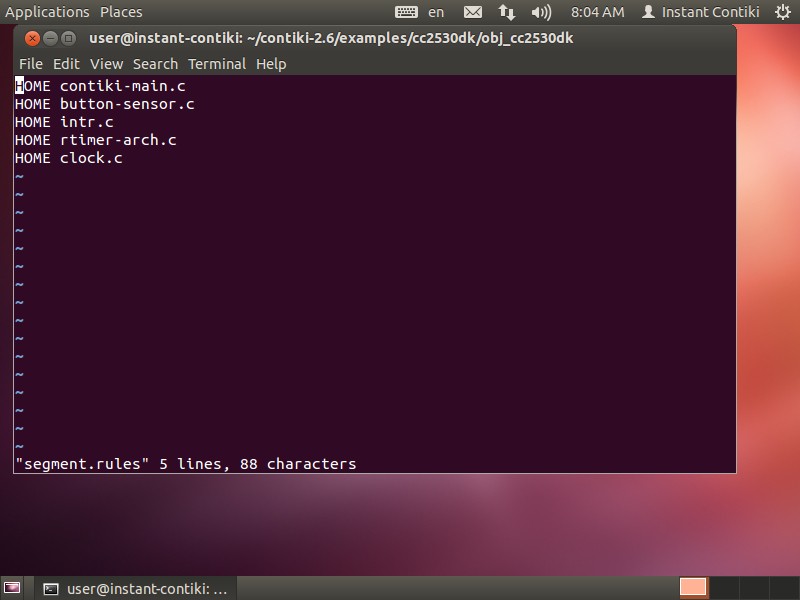Minimize the terminal window
The image size is (800, 600).
pyautogui.click(x=50, y=38)
